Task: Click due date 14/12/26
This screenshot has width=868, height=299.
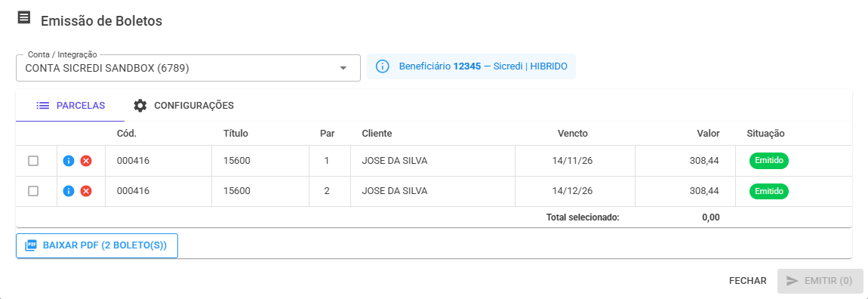Action: tap(572, 191)
